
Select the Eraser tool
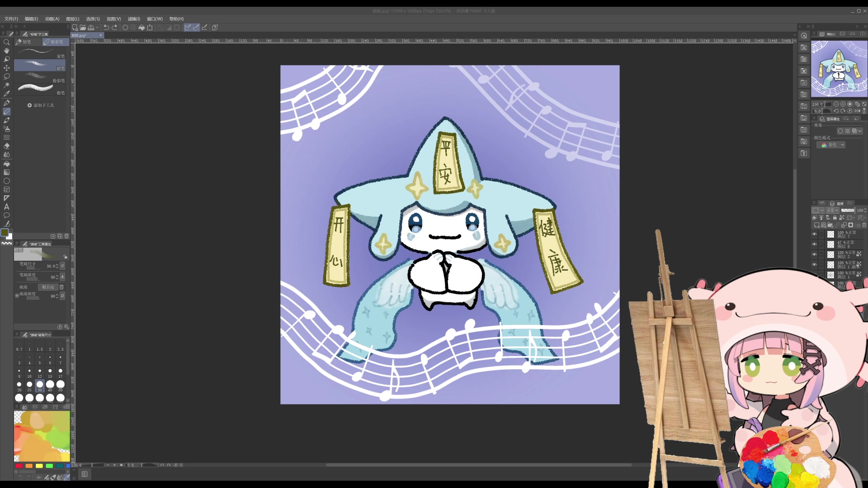pyautogui.click(x=6, y=146)
